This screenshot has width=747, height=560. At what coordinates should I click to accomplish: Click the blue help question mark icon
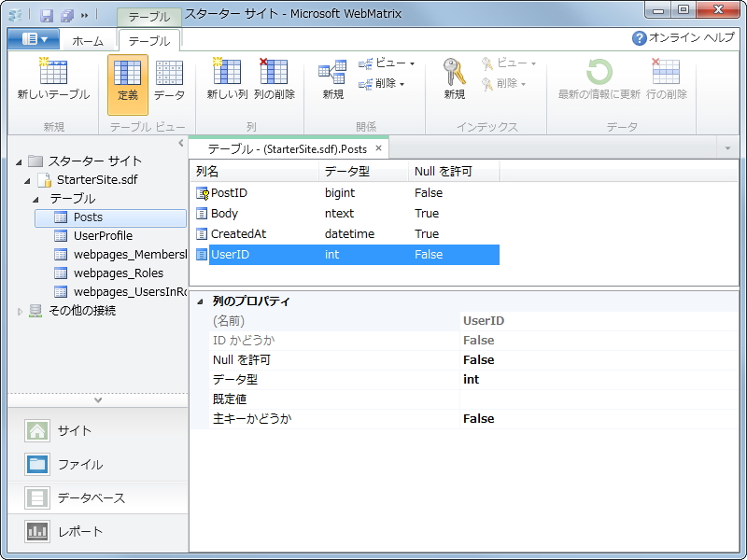click(639, 38)
